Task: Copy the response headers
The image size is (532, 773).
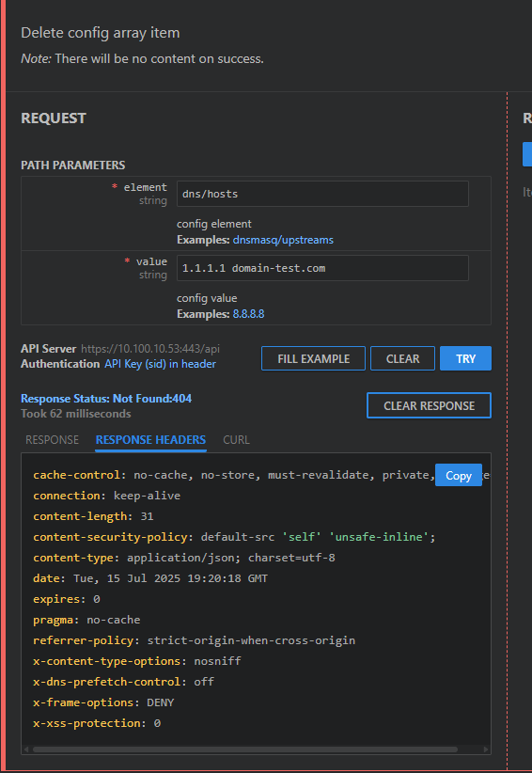Action: point(458,475)
